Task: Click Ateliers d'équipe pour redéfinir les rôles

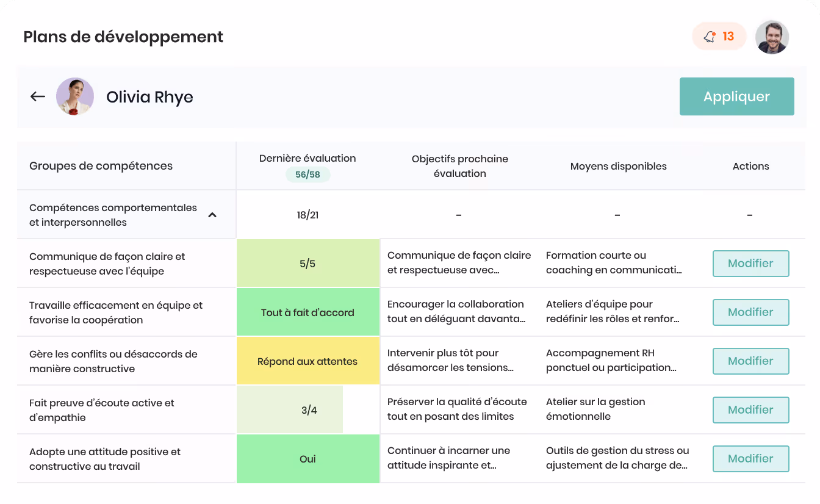Action: (x=613, y=311)
